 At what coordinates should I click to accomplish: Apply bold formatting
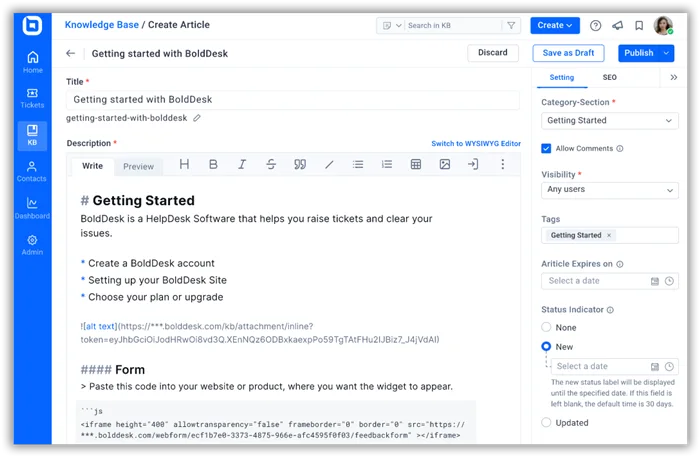213,164
